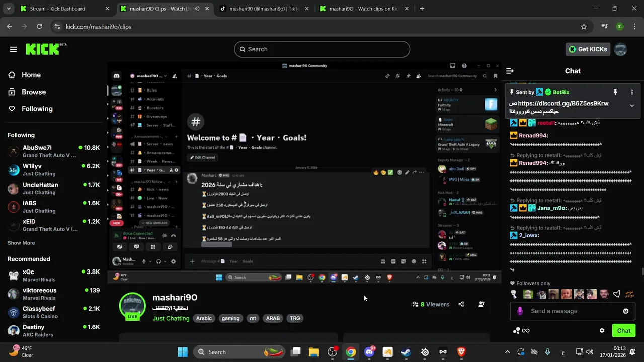Open chat settings gear
This screenshot has height=362, width=644.
602,330
